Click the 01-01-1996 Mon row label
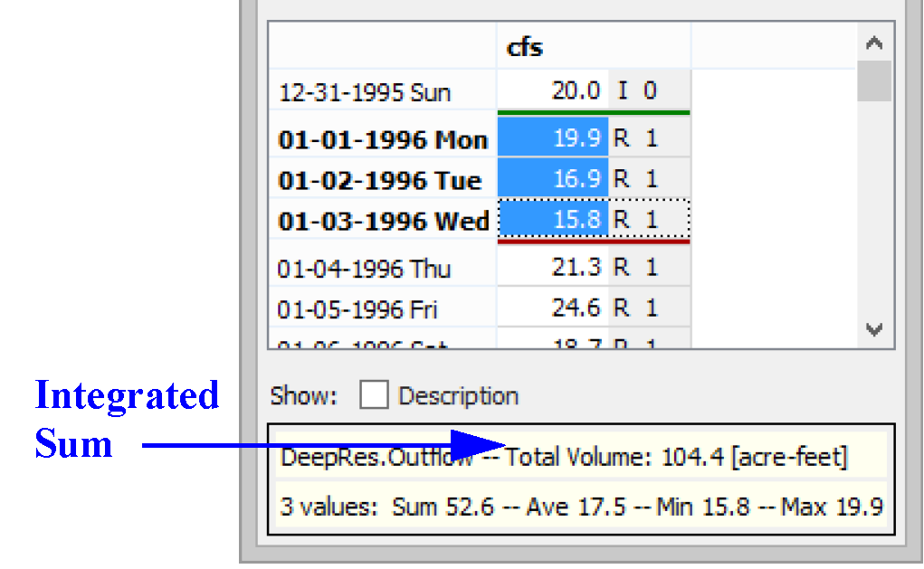This screenshot has height=569, width=924. (383, 139)
